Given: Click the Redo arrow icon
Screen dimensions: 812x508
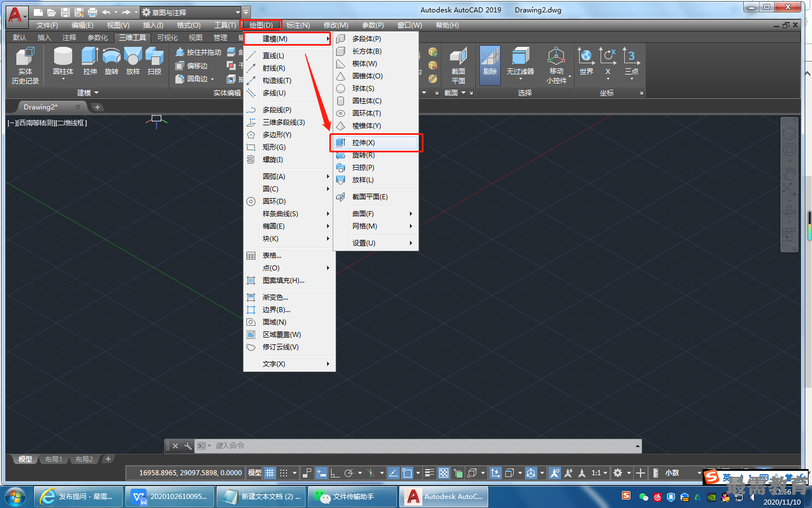Looking at the screenshot, I should 126,12.
